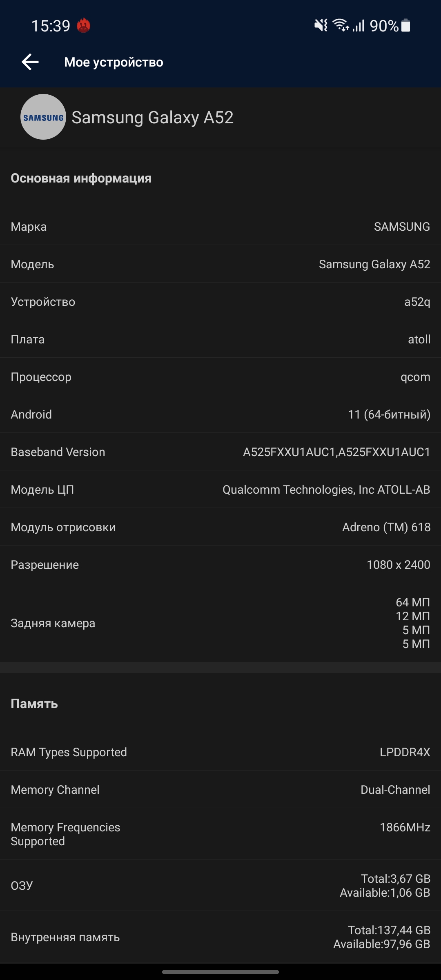The width and height of the screenshot is (441, 980).
Task: Select the Марка row
Action: pyautogui.click(x=220, y=227)
